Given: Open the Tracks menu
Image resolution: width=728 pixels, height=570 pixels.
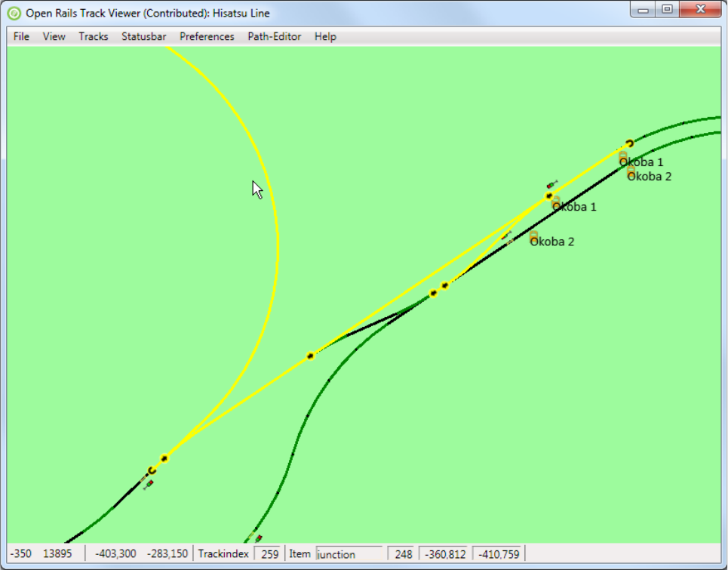Looking at the screenshot, I should (94, 37).
